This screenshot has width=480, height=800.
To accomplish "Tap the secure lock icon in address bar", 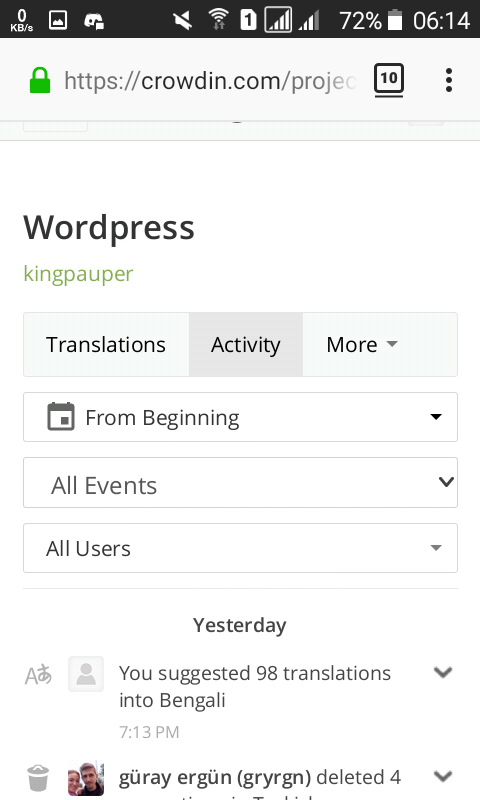I will (40, 81).
